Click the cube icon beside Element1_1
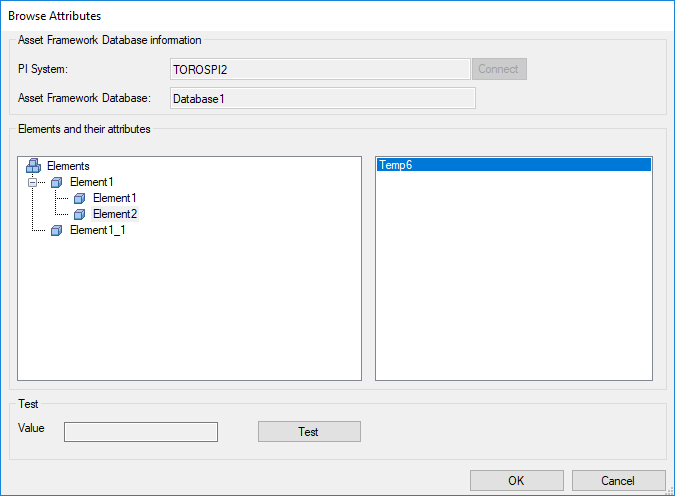The height and width of the screenshot is (496, 675). pyautogui.click(x=56, y=231)
